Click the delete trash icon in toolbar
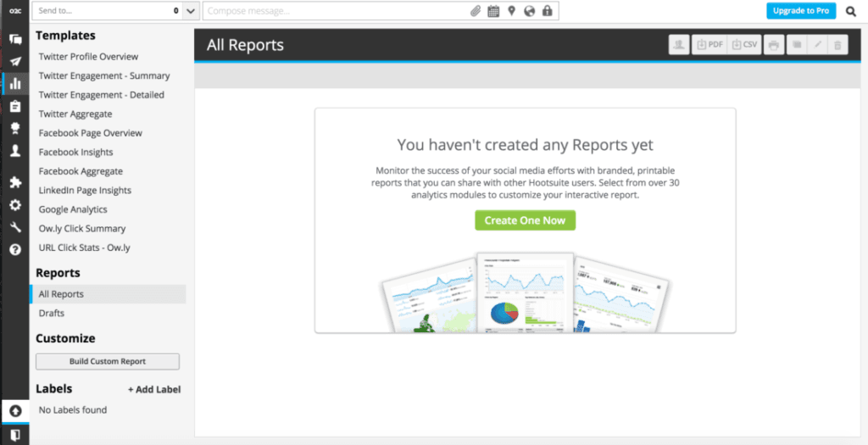868x445 pixels. pyautogui.click(x=837, y=45)
